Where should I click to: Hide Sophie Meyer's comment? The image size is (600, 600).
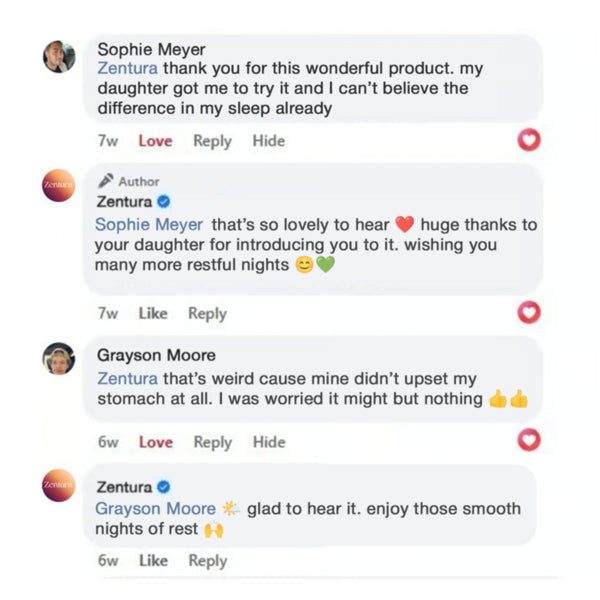tap(268, 141)
